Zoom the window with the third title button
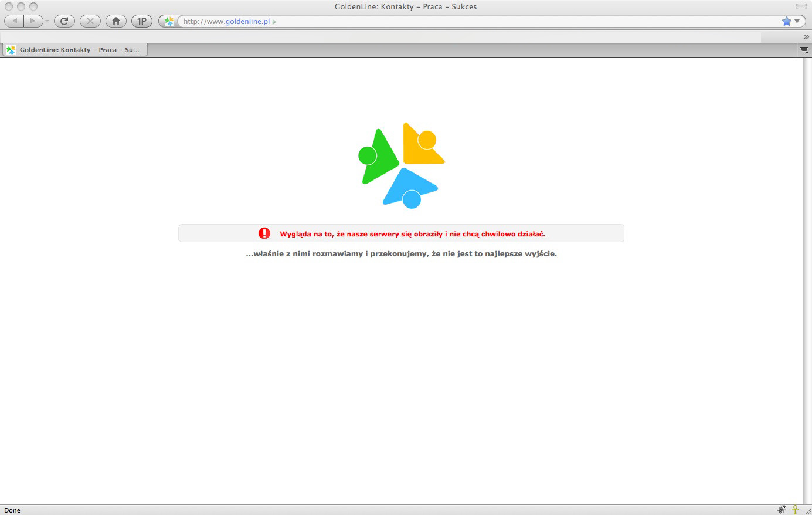The image size is (812, 515). click(x=33, y=6)
